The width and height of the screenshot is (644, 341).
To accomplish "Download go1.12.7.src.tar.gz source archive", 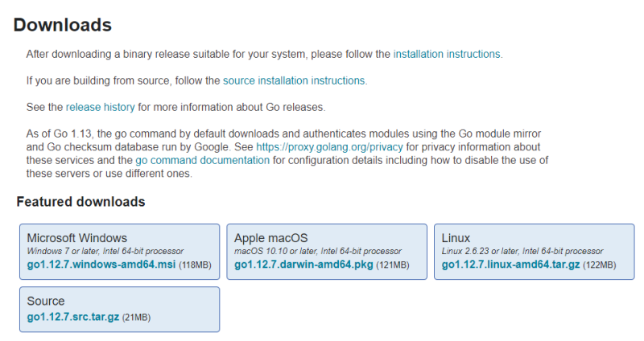I will (x=73, y=317).
